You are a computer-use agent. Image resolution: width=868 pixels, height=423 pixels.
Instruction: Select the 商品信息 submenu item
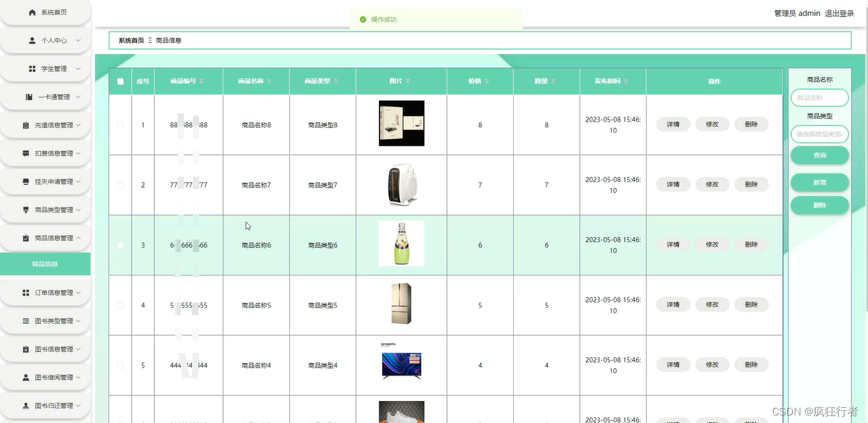[x=45, y=264]
